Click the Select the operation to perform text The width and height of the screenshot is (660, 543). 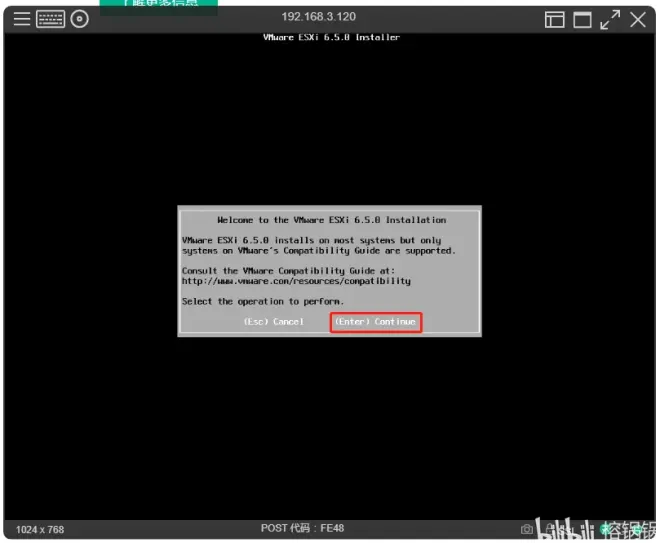pos(263,301)
